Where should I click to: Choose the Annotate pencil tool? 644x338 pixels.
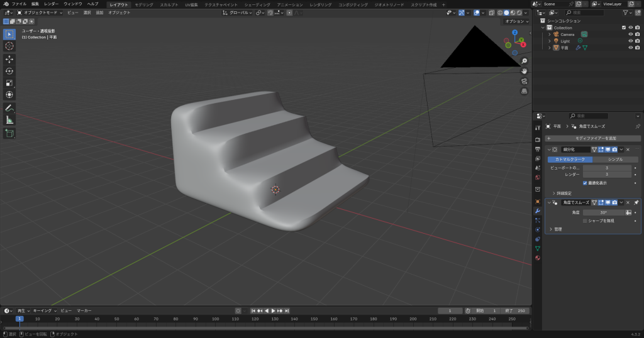(x=9, y=108)
